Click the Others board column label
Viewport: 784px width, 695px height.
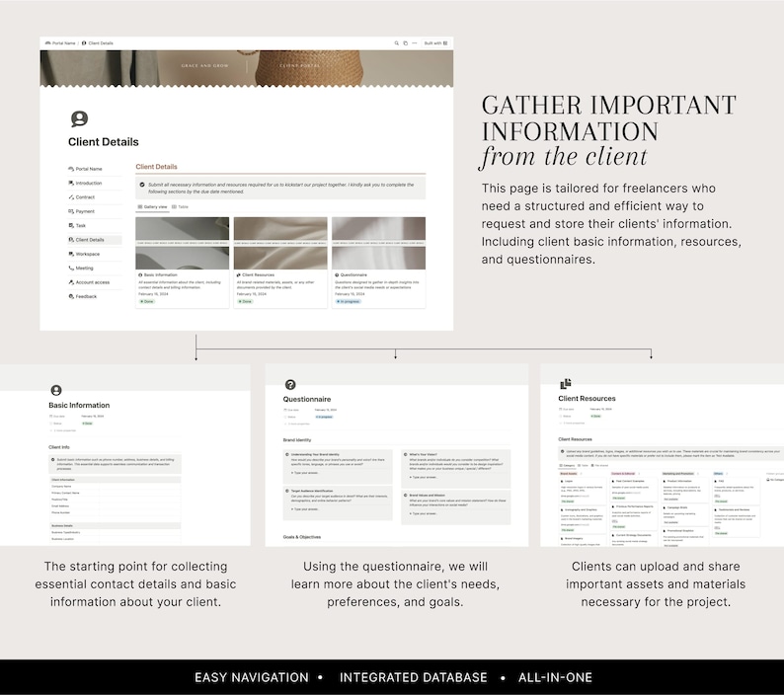pos(719,473)
